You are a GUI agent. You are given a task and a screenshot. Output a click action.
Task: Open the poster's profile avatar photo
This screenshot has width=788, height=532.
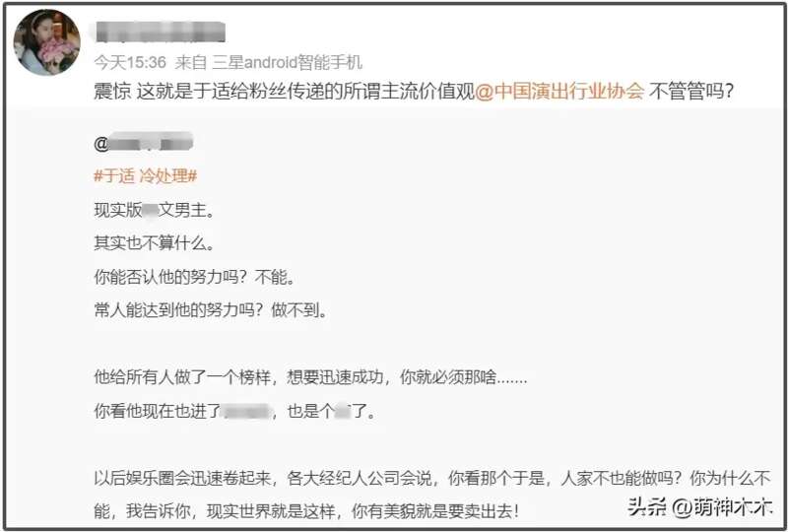(46, 42)
